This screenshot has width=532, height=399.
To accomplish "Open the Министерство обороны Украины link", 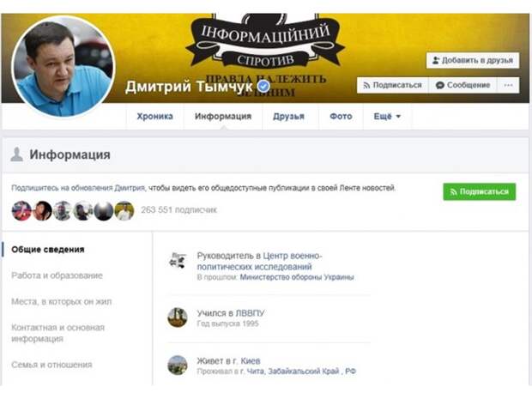I will point(297,277).
